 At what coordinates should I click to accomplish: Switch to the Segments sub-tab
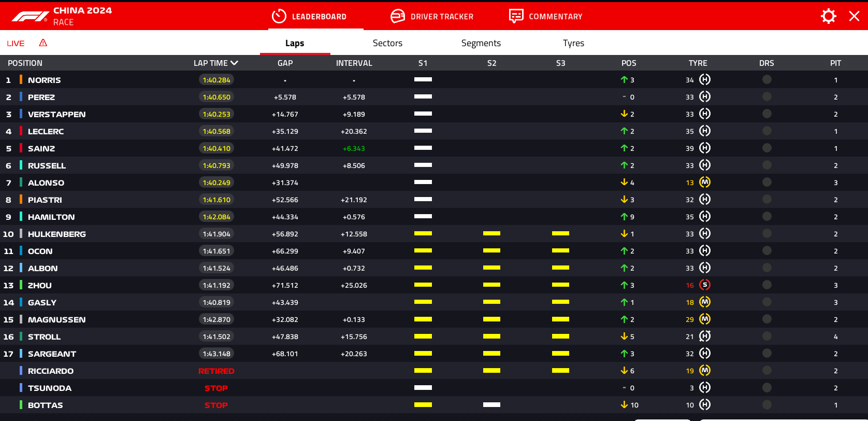[x=481, y=43]
